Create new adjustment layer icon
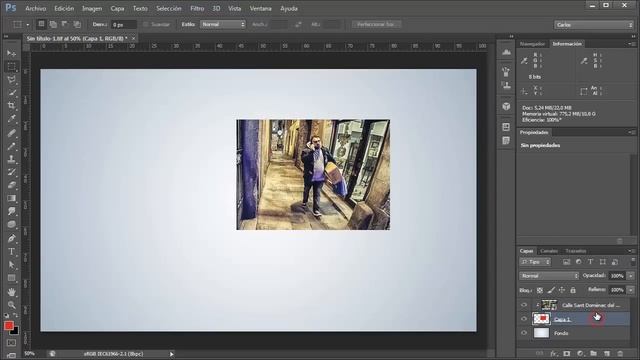This screenshot has width=640, height=360. pyautogui.click(x=580, y=353)
